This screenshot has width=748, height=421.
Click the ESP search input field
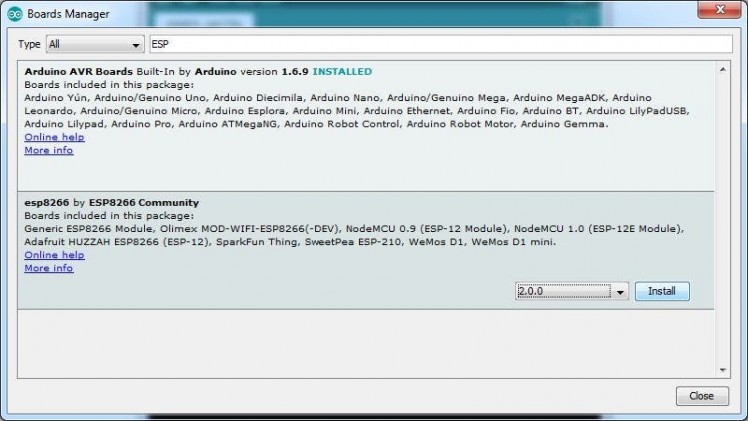(x=441, y=44)
